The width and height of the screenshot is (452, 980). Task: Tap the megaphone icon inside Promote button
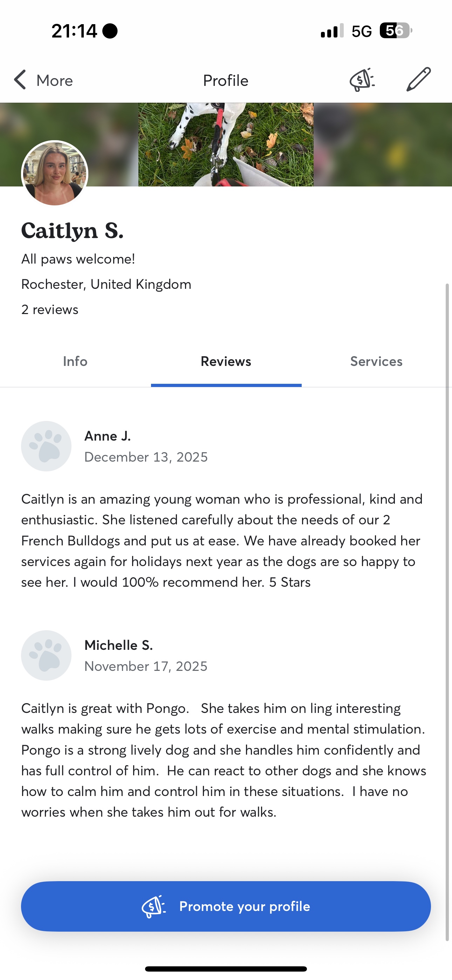click(153, 906)
